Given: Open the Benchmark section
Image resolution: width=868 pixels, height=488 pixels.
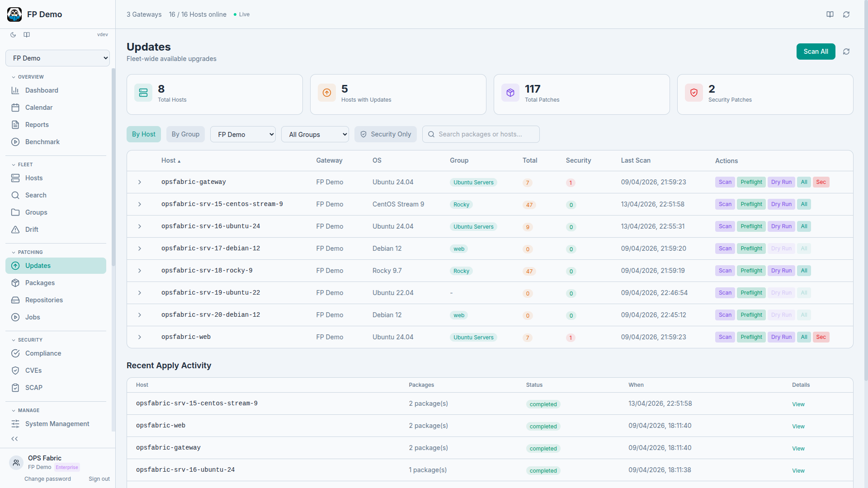Looking at the screenshot, I should pyautogui.click(x=42, y=142).
